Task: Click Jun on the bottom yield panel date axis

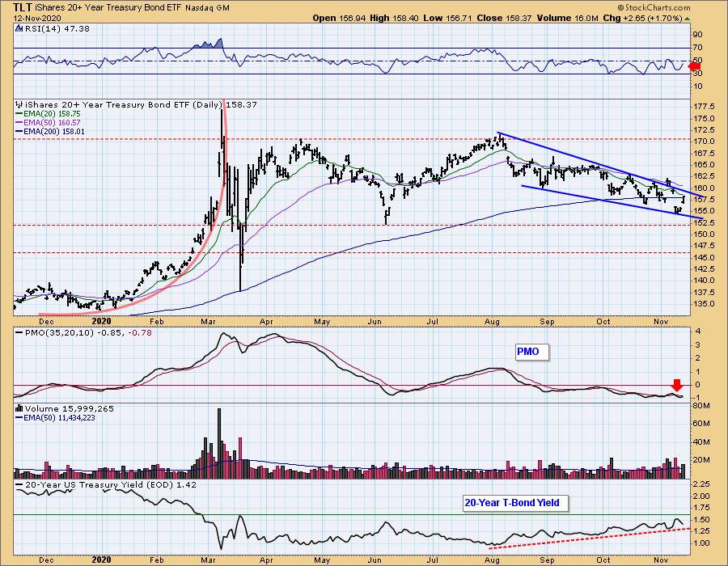Action: (375, 560)
